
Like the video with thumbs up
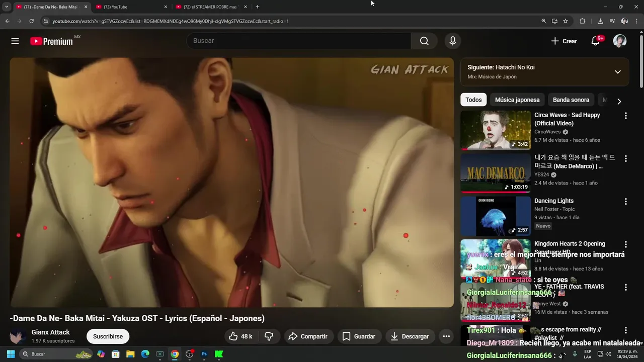(240, 336)
